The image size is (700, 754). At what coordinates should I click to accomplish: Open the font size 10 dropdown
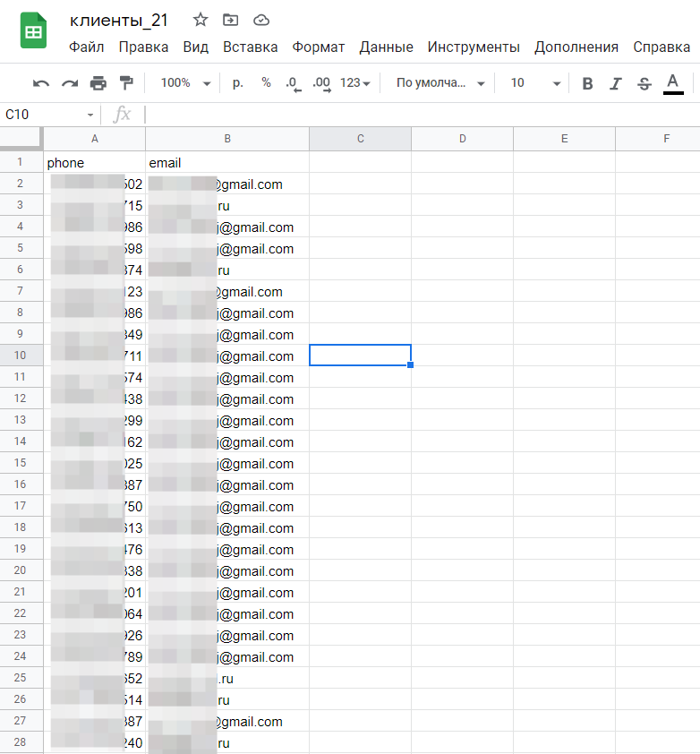(x=535, y=83)
